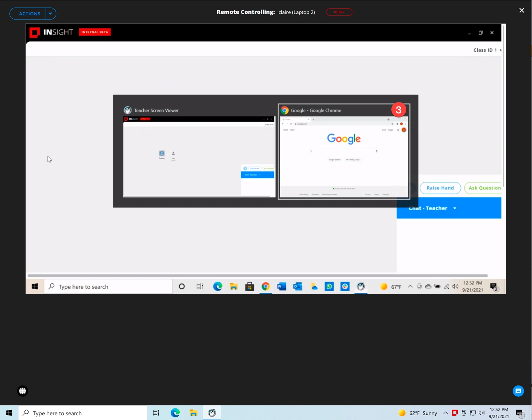Open the blue chat bubble at bottom right
The height and width of the screenshot is (420, 532).
click(518, 391)
